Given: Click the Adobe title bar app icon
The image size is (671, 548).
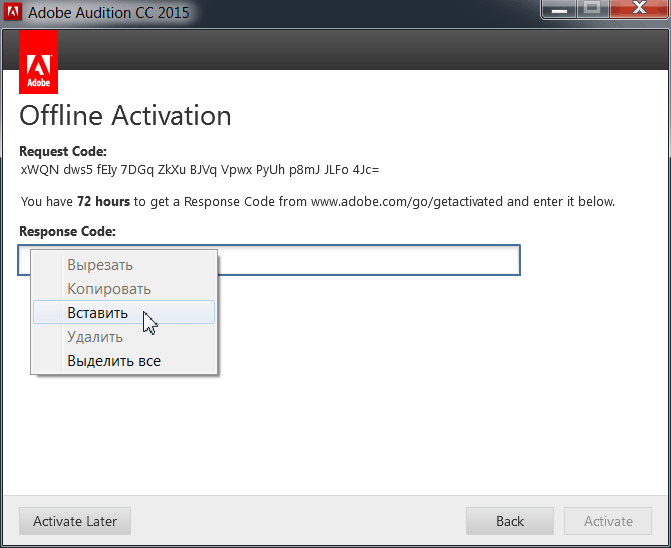Looking at the screenshot, I should point(13,12).
